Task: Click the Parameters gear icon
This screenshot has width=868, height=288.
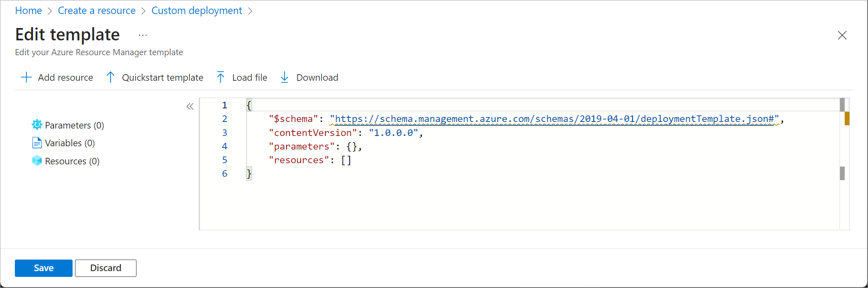Action: (x=37, y=125)
